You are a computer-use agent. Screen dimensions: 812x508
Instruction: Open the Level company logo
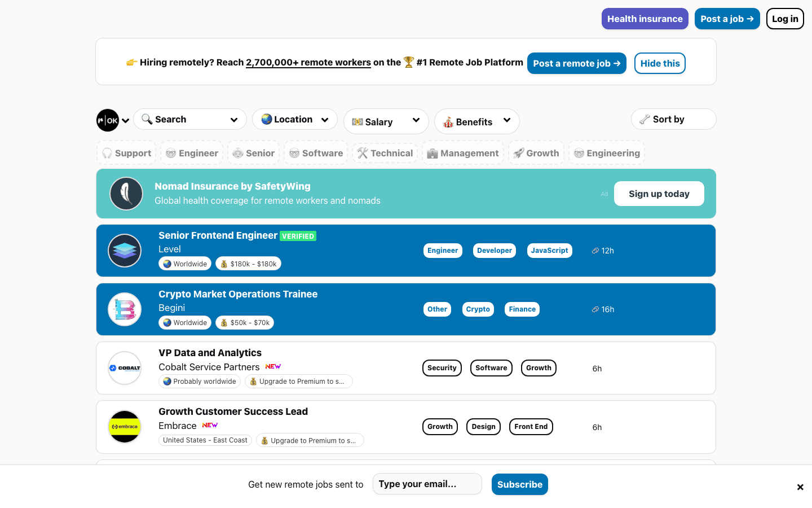[x=125, y=251]
